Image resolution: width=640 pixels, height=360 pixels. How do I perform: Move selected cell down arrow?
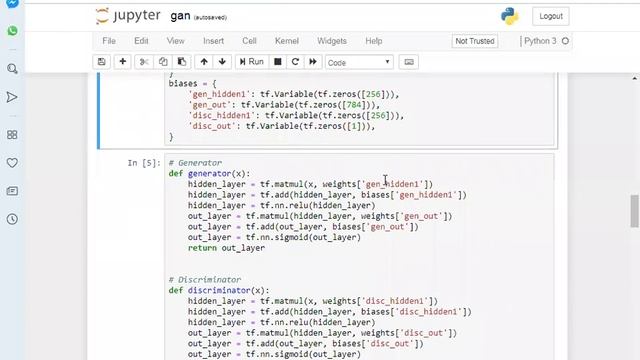[x=222, y=62]
